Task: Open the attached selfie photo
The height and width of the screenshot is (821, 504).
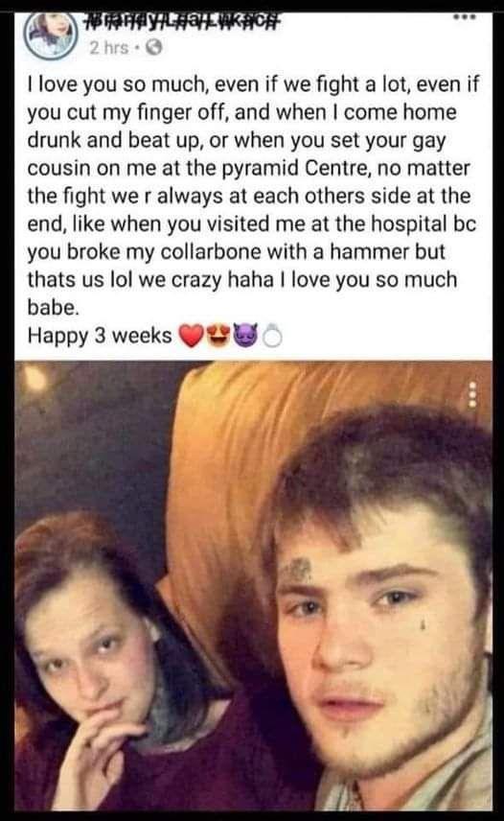Action: click(x=254, y=585)
